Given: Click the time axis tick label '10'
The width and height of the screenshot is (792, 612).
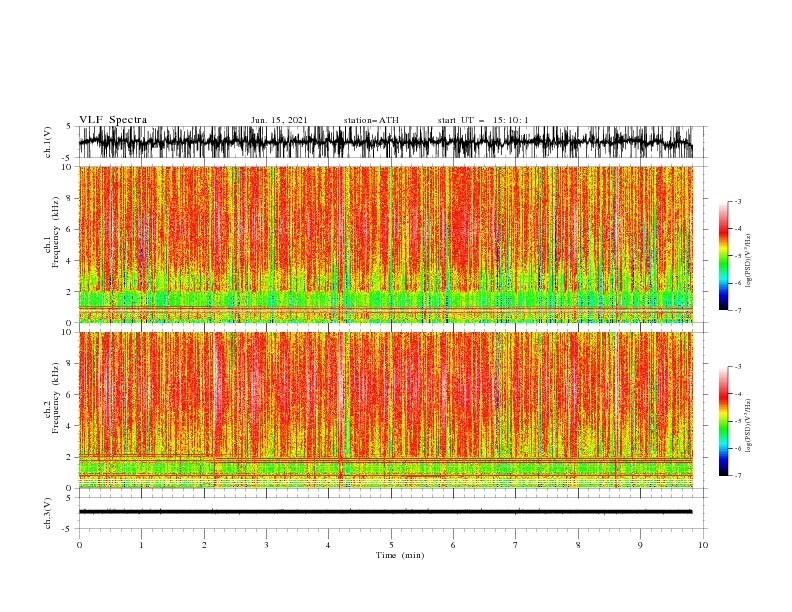Looking at the screenshot, I should [703, 545].
